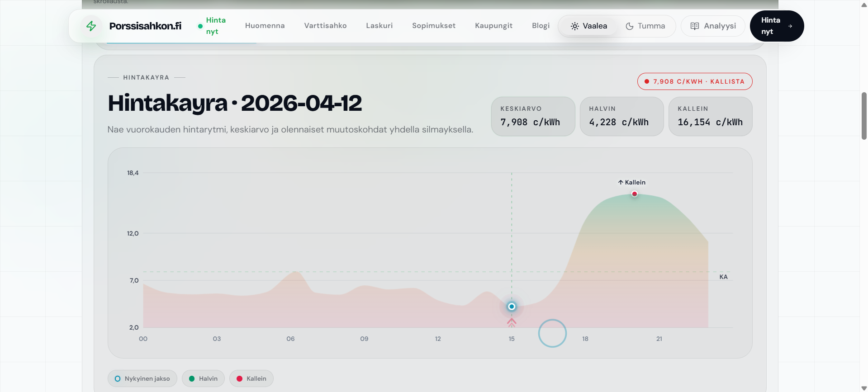The height and width of the screenshot is (392, 868).
Task: Click the x-axis label 06
Action: 290,339
